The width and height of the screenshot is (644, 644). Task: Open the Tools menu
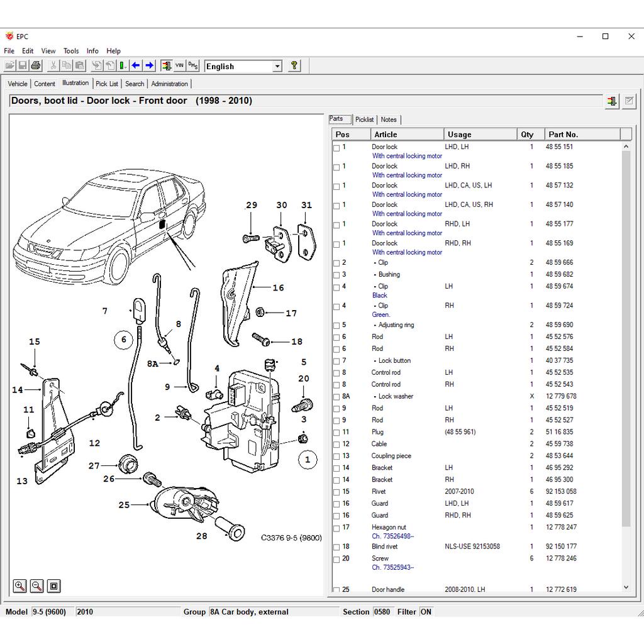pyautogui.click(x=71, y=51)
